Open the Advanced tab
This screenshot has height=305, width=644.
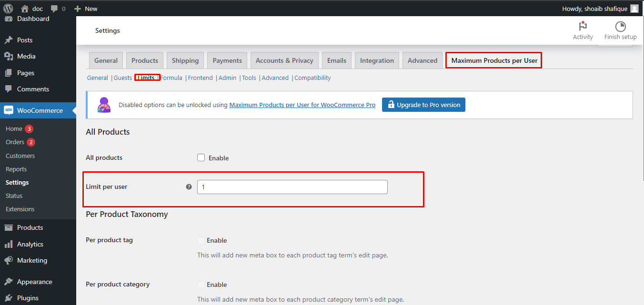pos(423,60)
